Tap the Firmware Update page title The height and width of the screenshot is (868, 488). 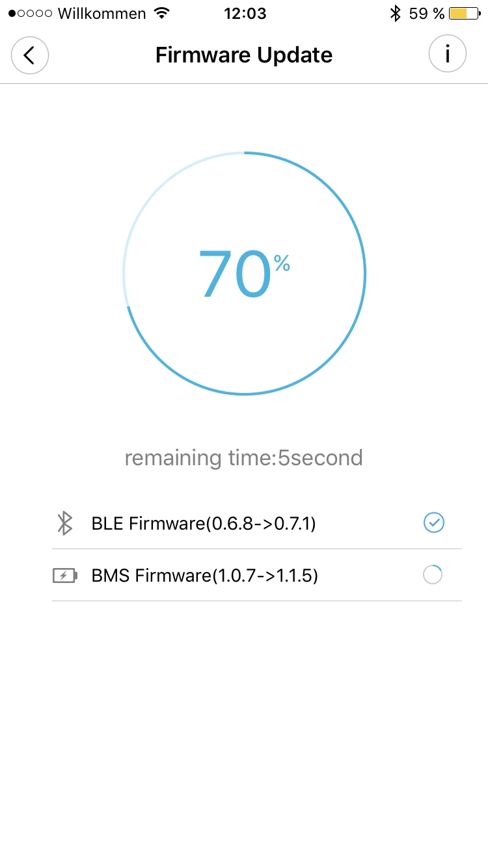point(244,55)
